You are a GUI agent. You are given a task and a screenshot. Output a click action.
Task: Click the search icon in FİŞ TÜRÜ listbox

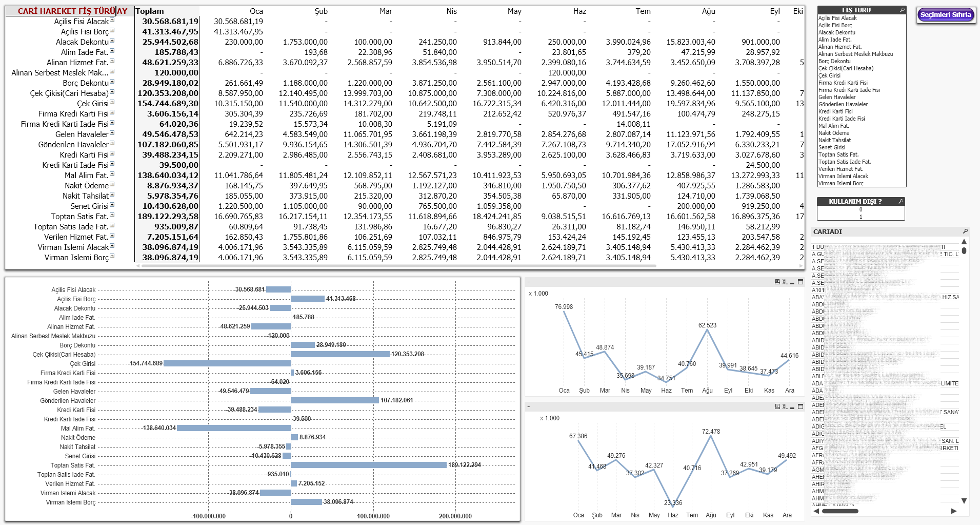click(x=902, y=10)
